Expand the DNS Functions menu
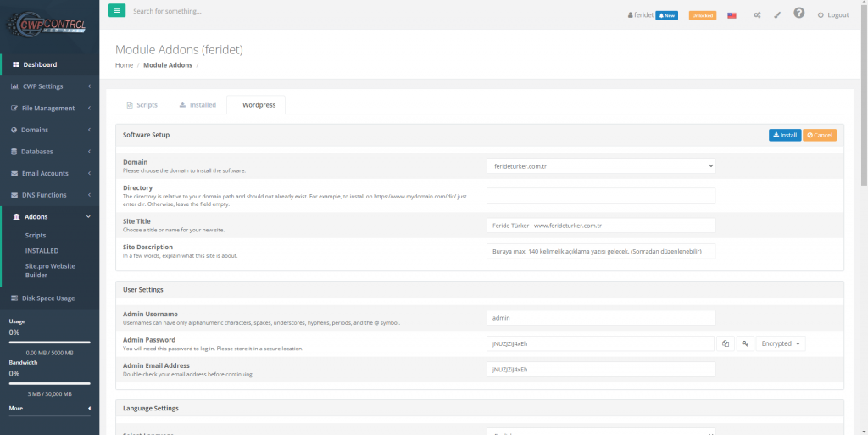This screenshot has width=868, height=435. (x=50, y=195)
